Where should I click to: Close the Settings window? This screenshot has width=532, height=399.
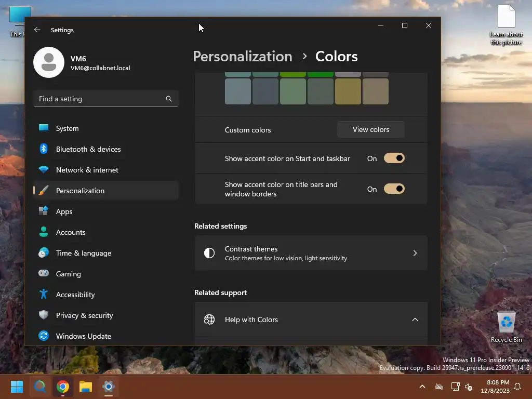(x=429, y=25)
